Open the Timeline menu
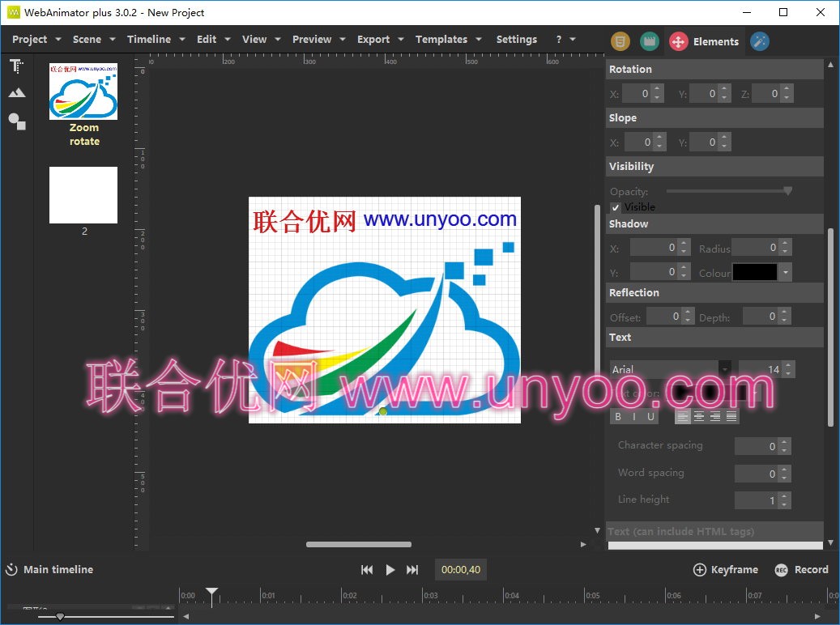840x625 pixels. [156, 39]
